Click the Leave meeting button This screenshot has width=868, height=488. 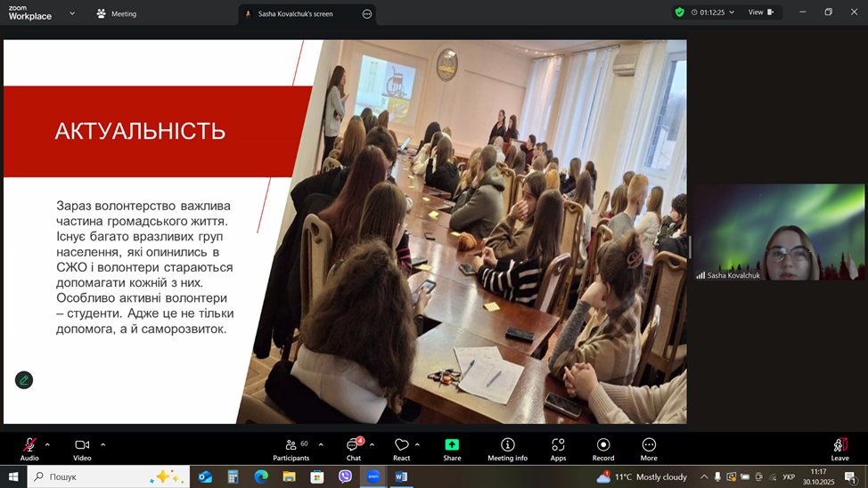pos(839,448)
